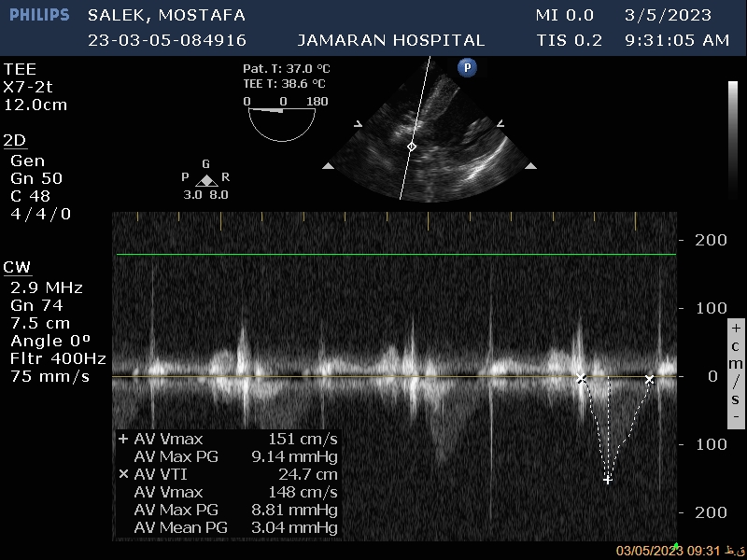Screen dimensions: 747x560
Task: Click the Philips logo
Action: click(39, 15)
